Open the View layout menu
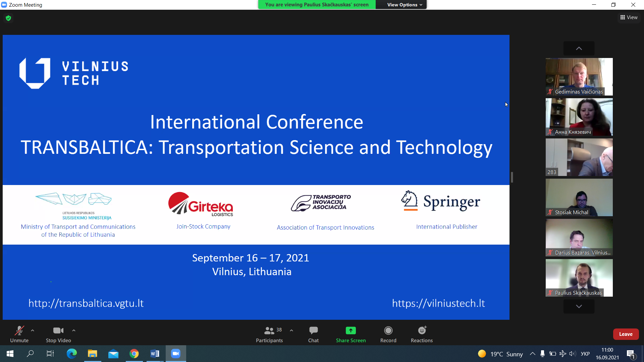This screenshot has width=644, height=362. point(629,17)
